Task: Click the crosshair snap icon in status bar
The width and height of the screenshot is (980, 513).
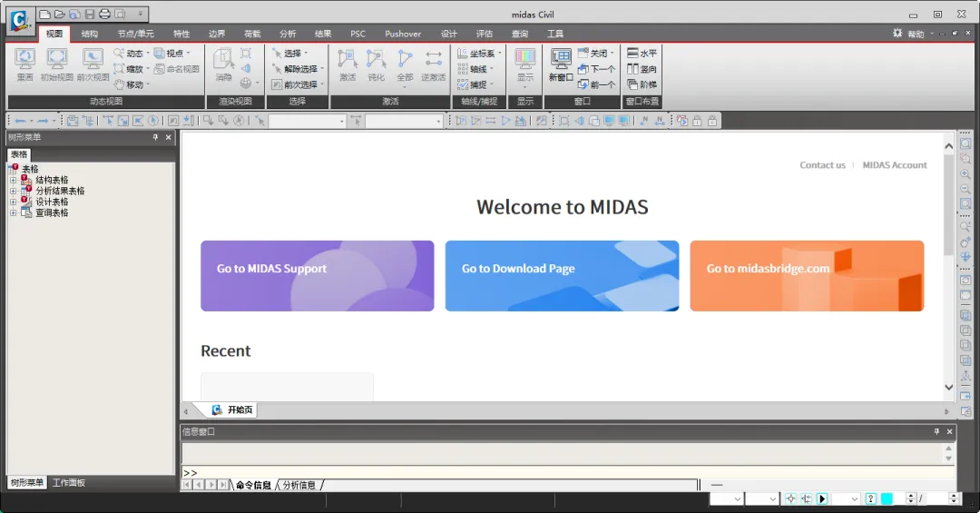Action: tap(790, 498)
